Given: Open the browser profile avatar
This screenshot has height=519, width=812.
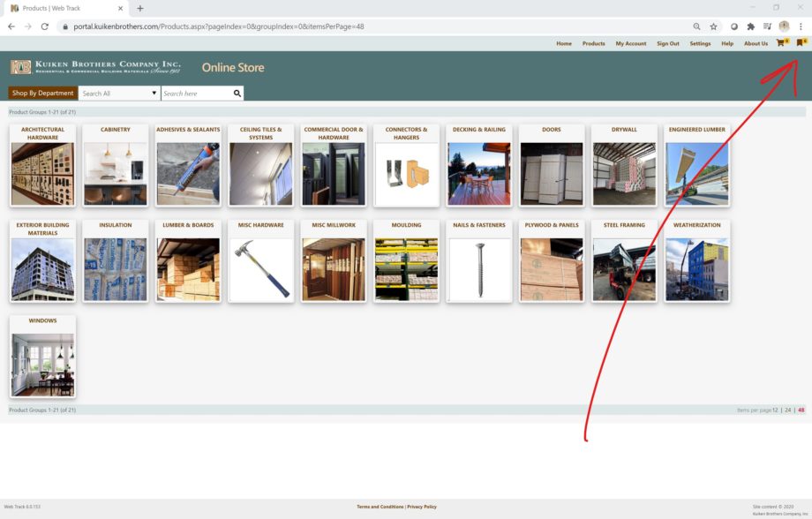Looking at the screenshot, I should tap(784, 26).
